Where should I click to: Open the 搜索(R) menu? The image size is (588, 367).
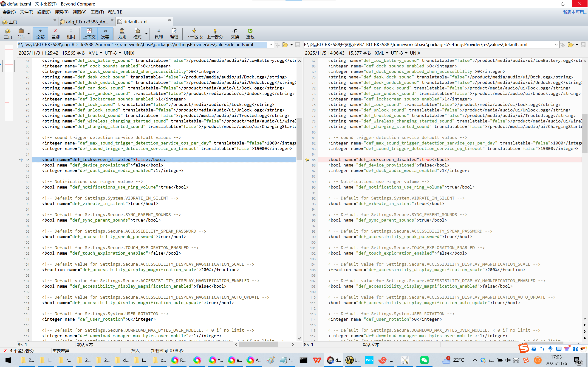[x=62, y=12]
